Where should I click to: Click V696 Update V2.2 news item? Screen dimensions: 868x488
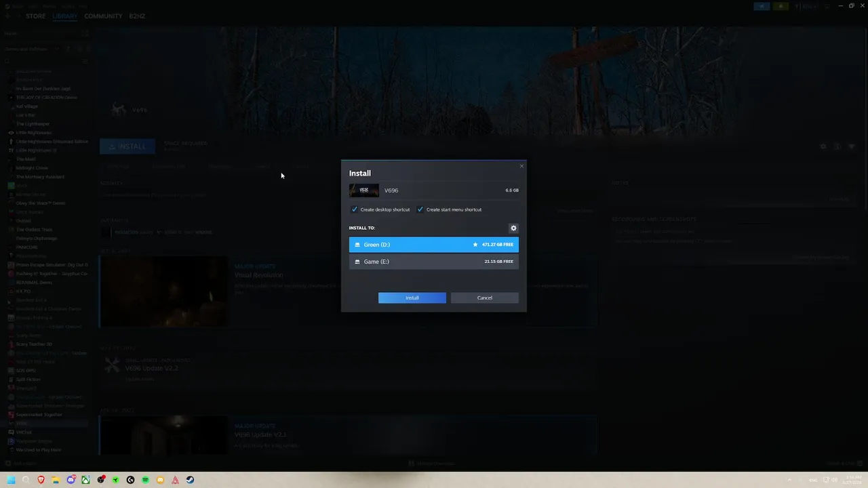point(151,368)
